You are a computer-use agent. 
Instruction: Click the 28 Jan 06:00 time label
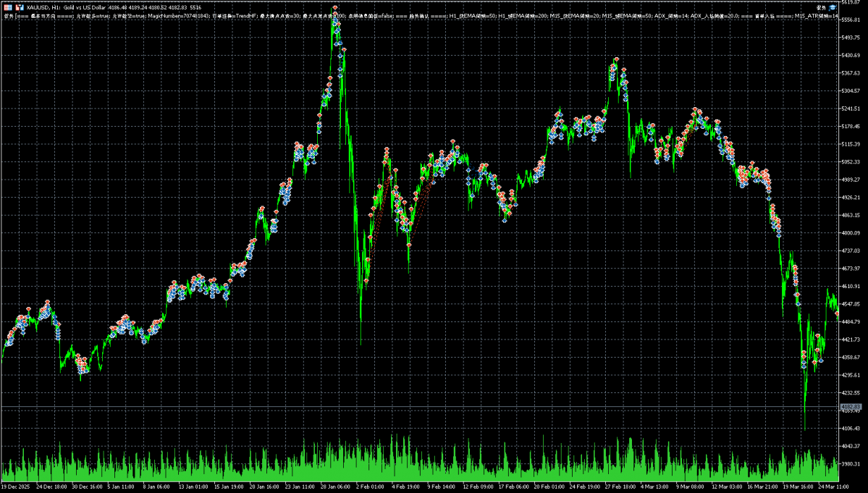click(334, 487)
